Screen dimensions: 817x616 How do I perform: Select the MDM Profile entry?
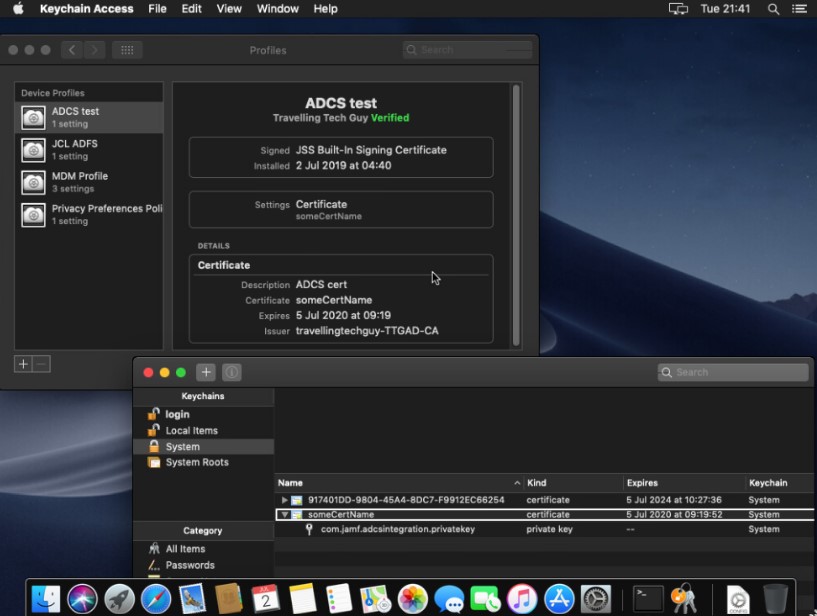pos(89,182)
